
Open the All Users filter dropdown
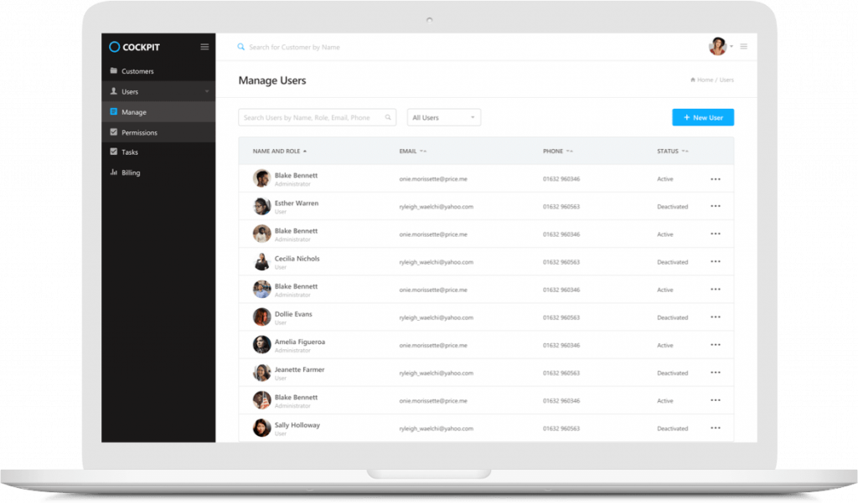443,117
